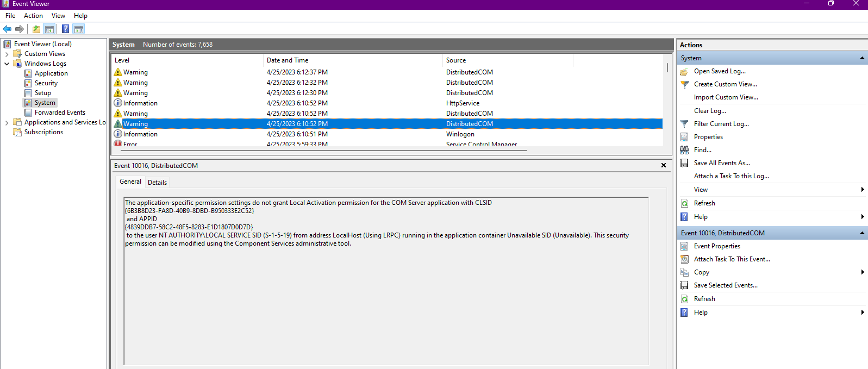Open the Help menu in menu bar

pos(80,16)
